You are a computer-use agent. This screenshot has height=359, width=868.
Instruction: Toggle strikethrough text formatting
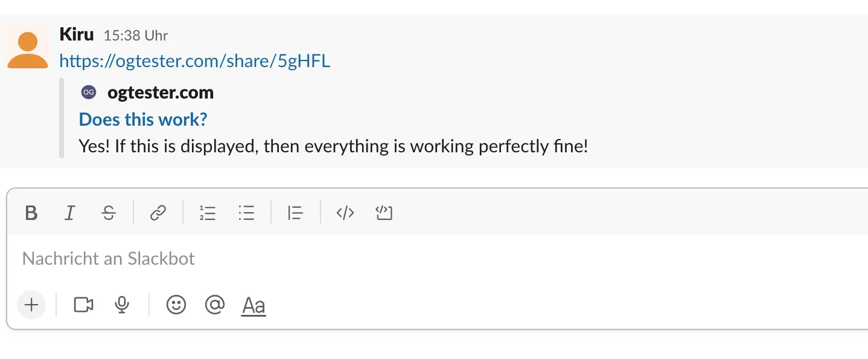pyautogui.click(x=109, y=213)
